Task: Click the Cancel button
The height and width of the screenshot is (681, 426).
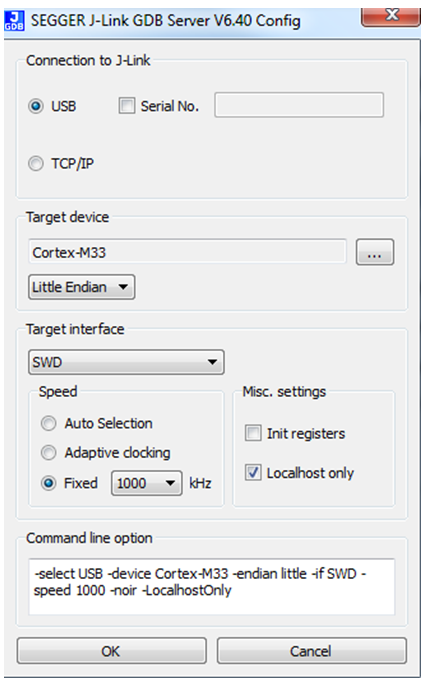Action: tap(312, 651)
